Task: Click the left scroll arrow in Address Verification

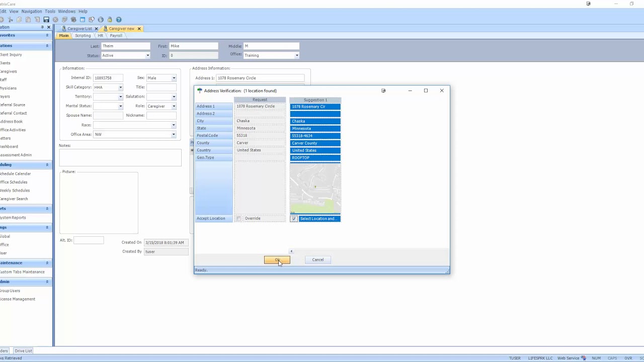Action: (291, 251)
